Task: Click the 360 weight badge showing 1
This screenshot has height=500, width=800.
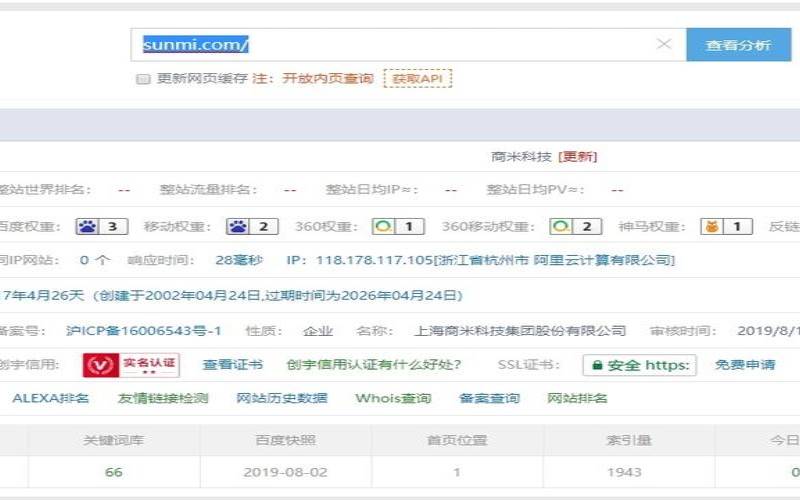Action: point(398,226)
